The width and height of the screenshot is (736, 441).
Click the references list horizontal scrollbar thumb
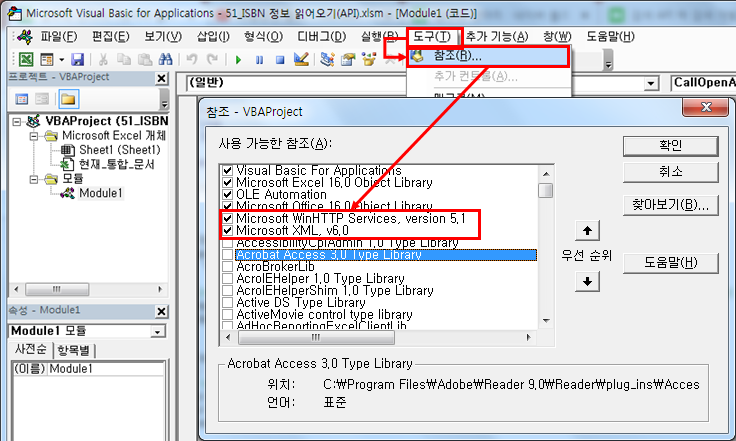[x=316, y=337]
